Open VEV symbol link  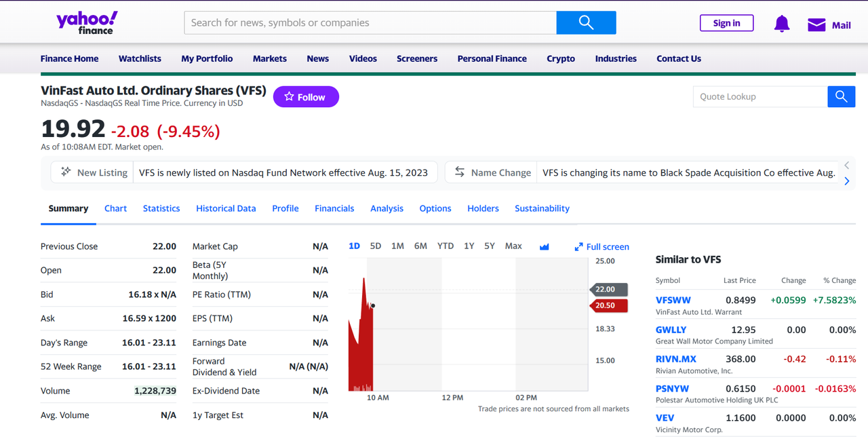click(x=665, y=418)
